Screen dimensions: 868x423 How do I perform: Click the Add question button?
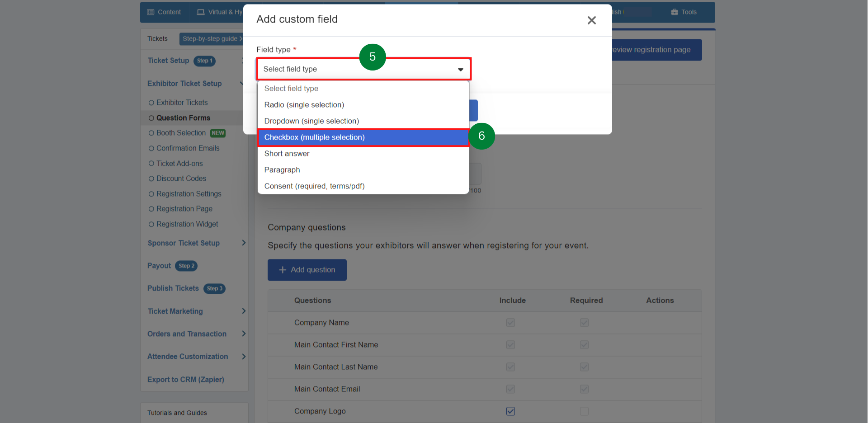point(307,270)
